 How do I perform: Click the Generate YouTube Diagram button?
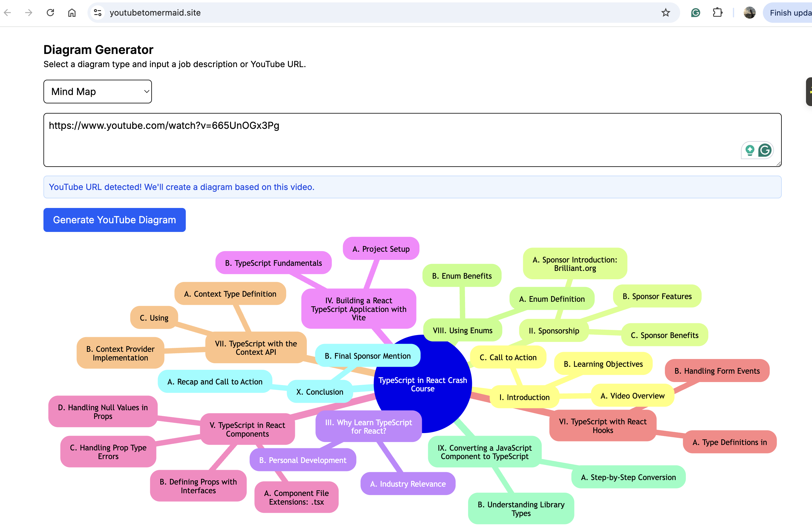(114, 220)
